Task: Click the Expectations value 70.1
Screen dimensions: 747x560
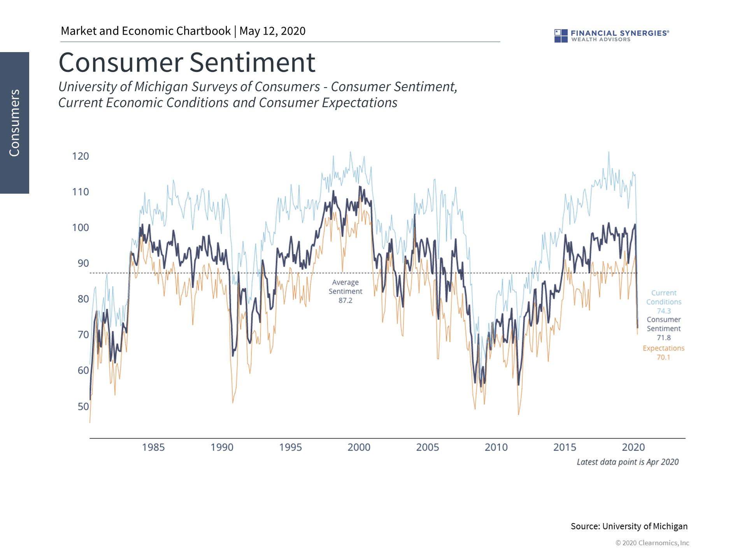Action: (x=664, y=357)
